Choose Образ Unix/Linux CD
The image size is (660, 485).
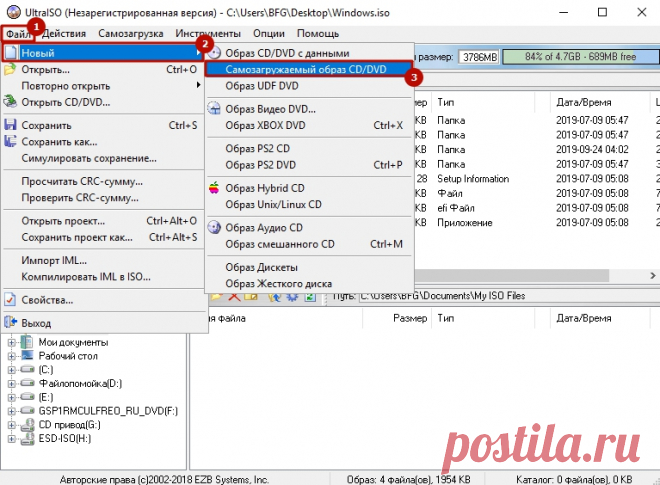pos(309,204)
